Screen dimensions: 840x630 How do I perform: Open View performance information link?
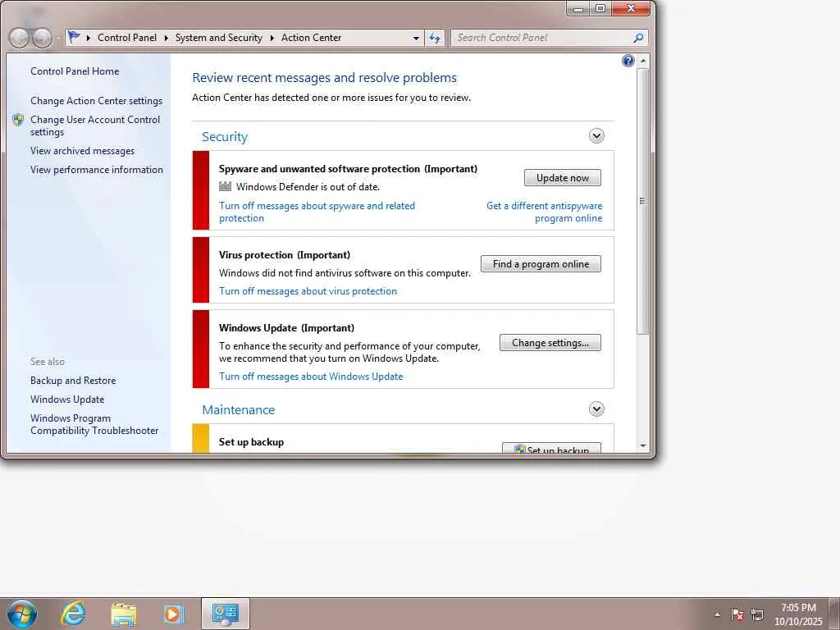[97, 170]
